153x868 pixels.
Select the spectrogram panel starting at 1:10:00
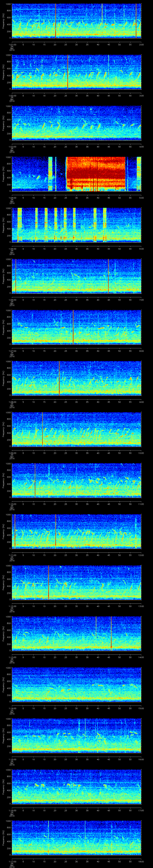[77, 481]
